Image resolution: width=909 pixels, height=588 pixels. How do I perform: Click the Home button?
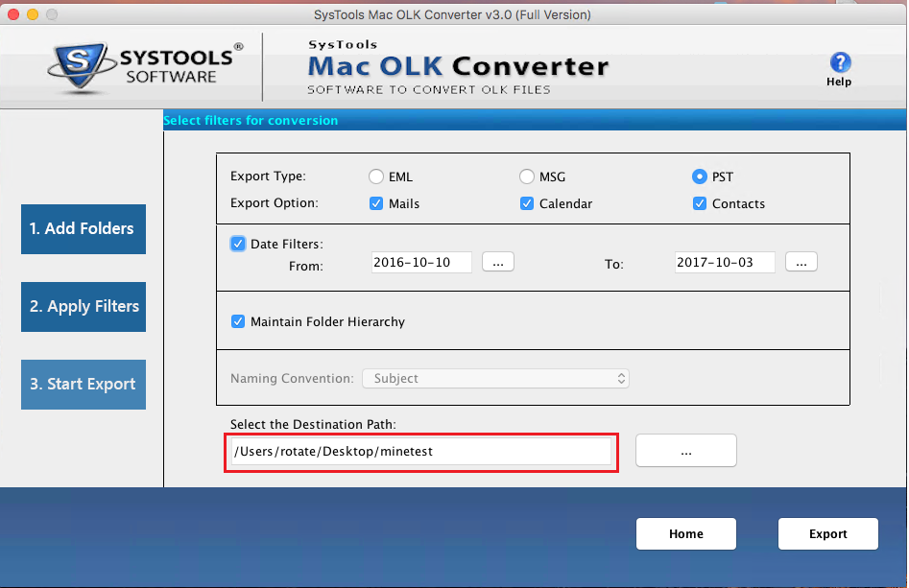[685, 533]
